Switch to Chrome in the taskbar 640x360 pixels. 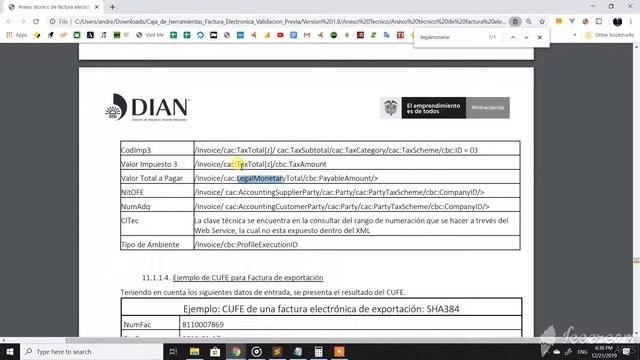(x=236, y=351)
